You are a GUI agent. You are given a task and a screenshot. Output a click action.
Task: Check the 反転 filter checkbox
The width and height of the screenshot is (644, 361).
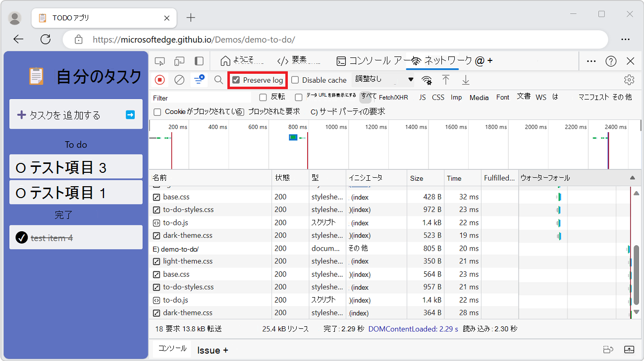click(263, 97)
